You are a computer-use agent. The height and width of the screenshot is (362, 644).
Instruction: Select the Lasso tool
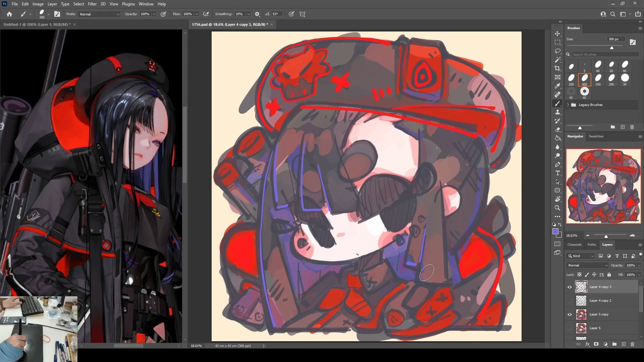point(557,51)
